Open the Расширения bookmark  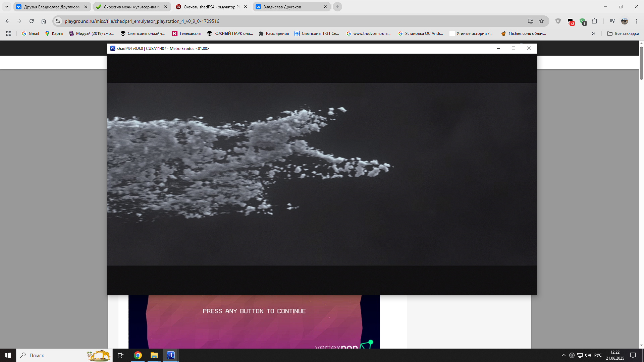274,34
